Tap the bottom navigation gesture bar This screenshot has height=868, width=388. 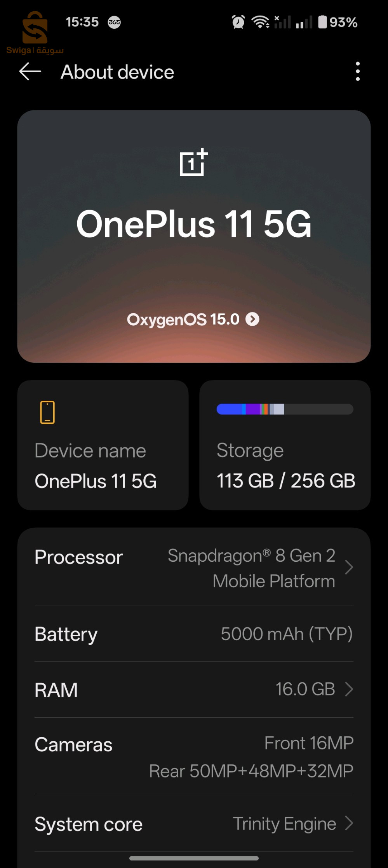[x=194, y=858]
